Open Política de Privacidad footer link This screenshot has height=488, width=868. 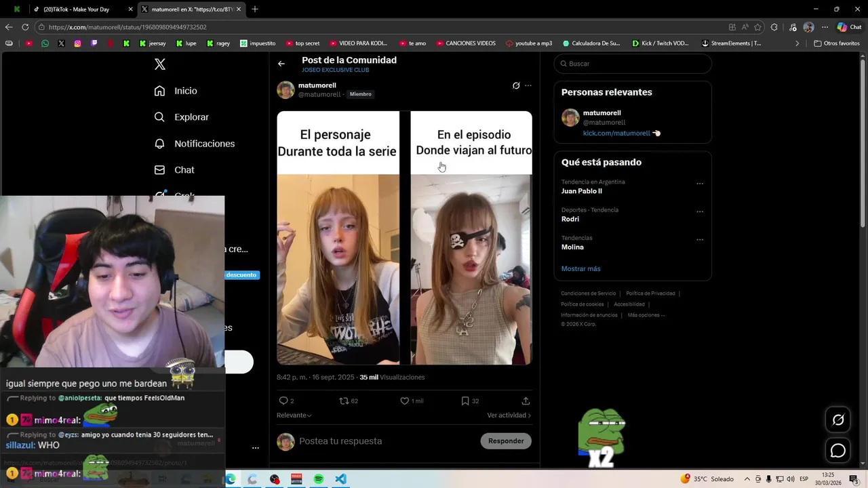650,293
